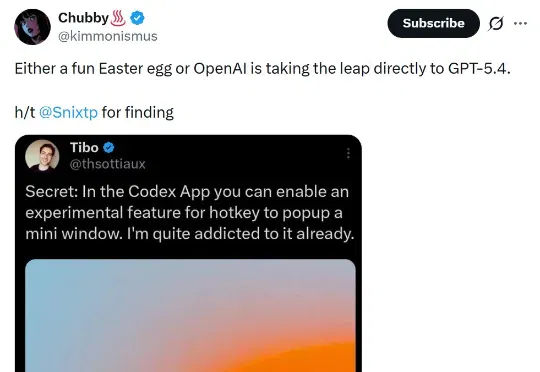The image size is (540, 372).
Task: Click the Chubby display name
Action: point(83,18)
